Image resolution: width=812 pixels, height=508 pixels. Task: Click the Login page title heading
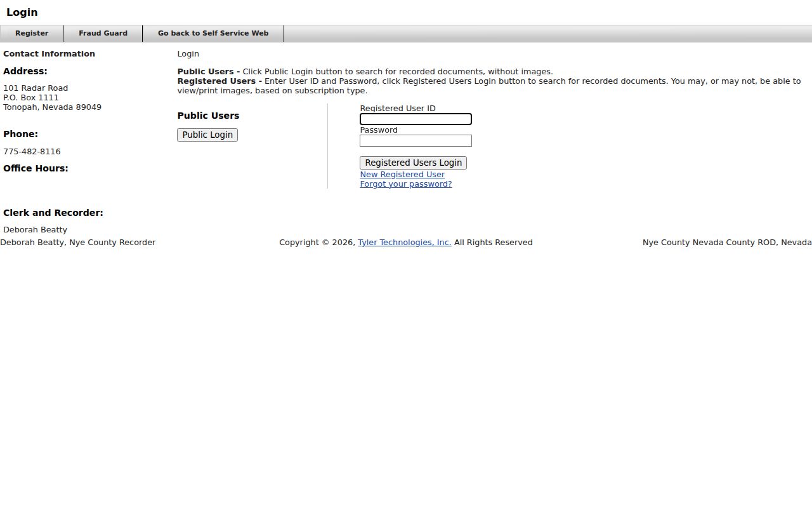coord(22,12)
